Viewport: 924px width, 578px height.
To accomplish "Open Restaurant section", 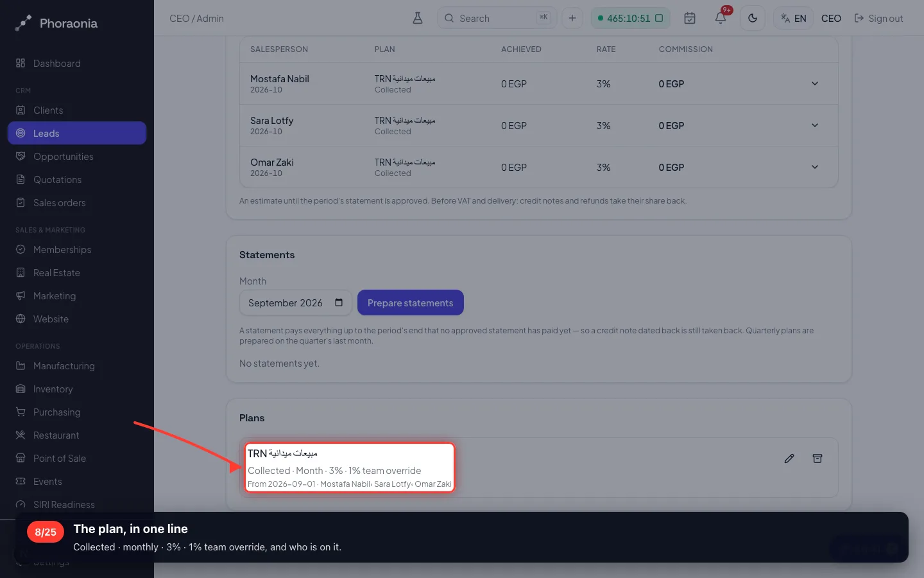I will (x=77, y=435).
